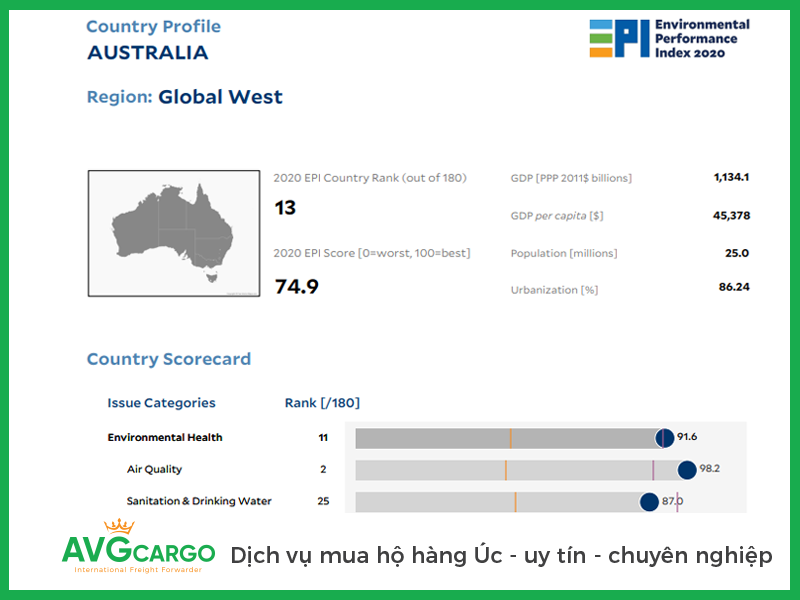800x600 pixels.
Task: Expand the Country Scorecard section
Action: 168,358
